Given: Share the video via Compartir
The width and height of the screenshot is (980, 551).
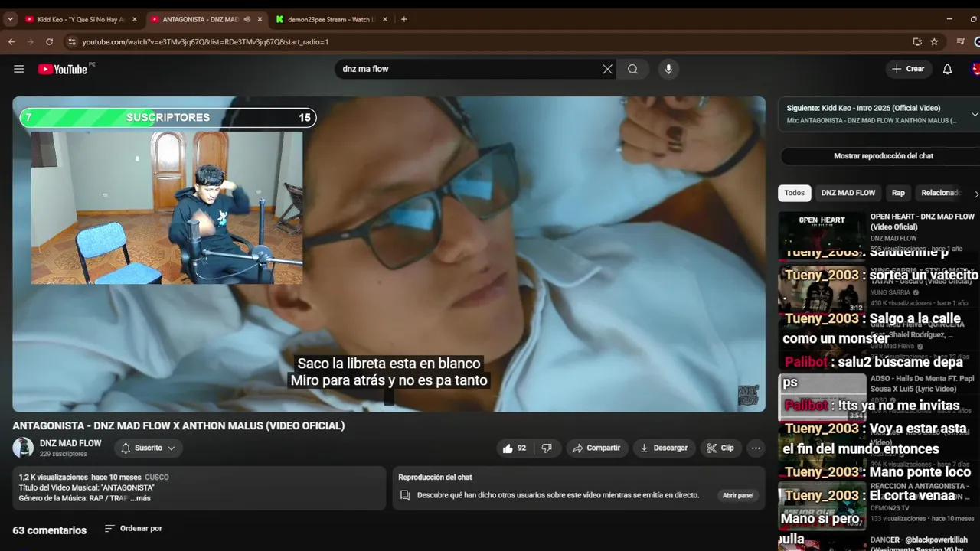Looking at the screenshot, I should (596, 448).
